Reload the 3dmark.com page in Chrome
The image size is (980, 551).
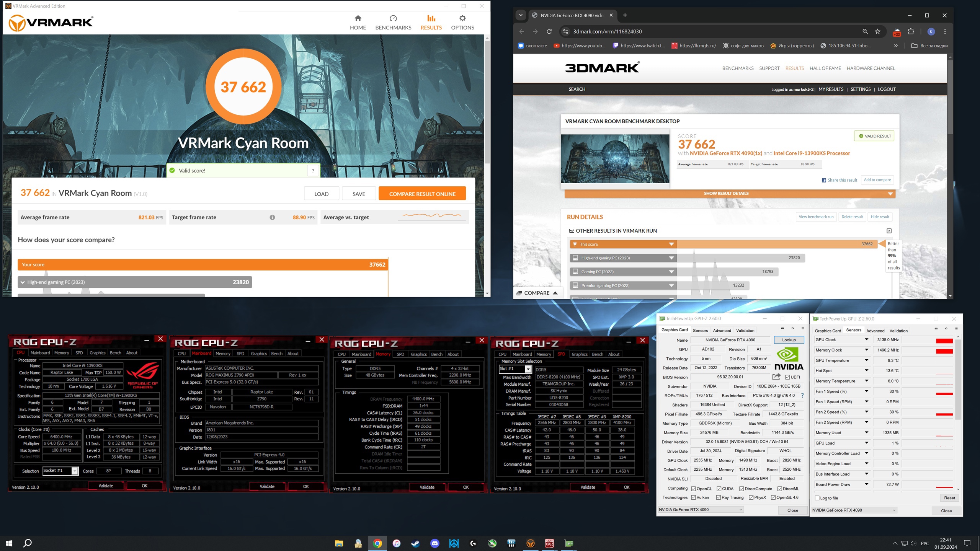[x=549, y=31]
